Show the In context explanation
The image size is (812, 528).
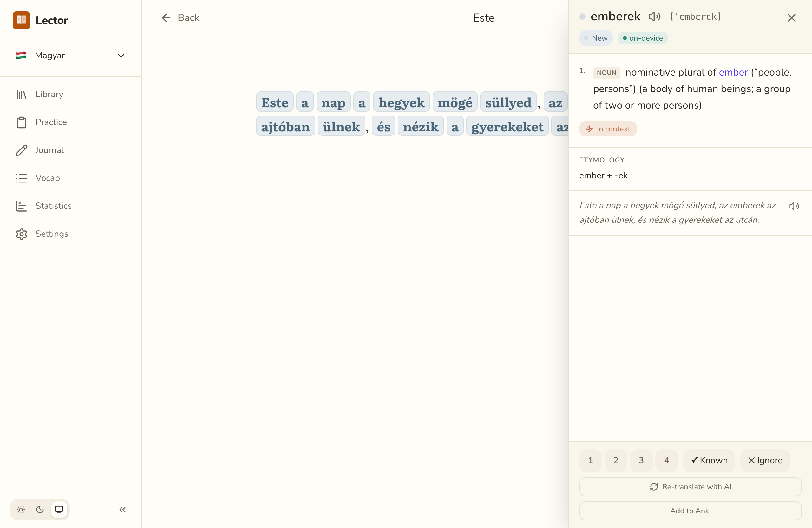[x=608, y=129]
